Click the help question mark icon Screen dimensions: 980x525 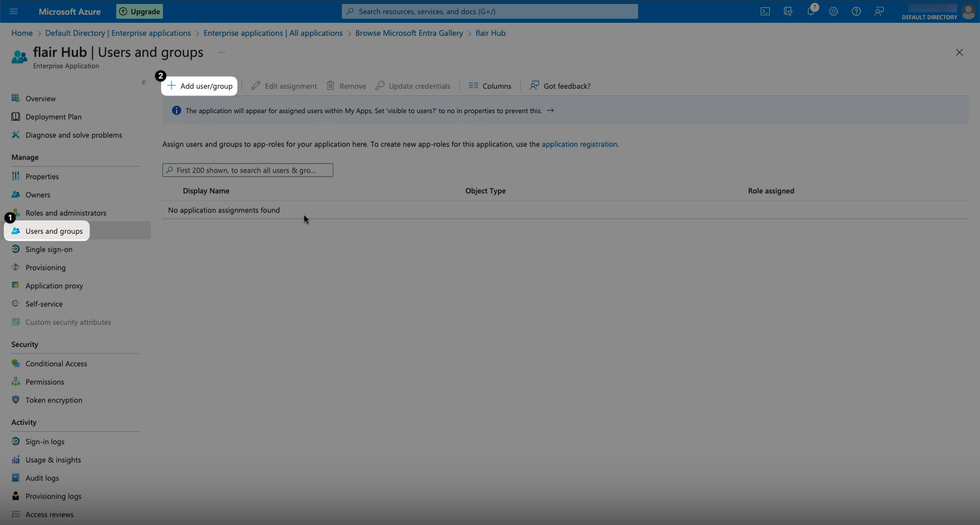pyautogui.click(x=856, y=11)
